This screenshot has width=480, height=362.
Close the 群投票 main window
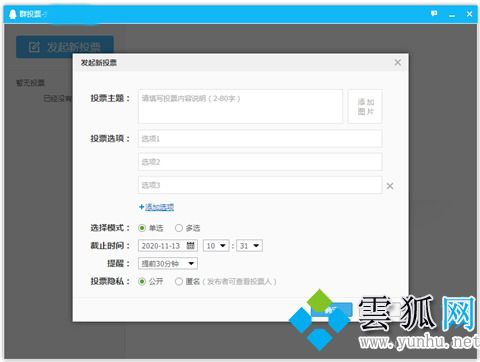click(469, 14)
